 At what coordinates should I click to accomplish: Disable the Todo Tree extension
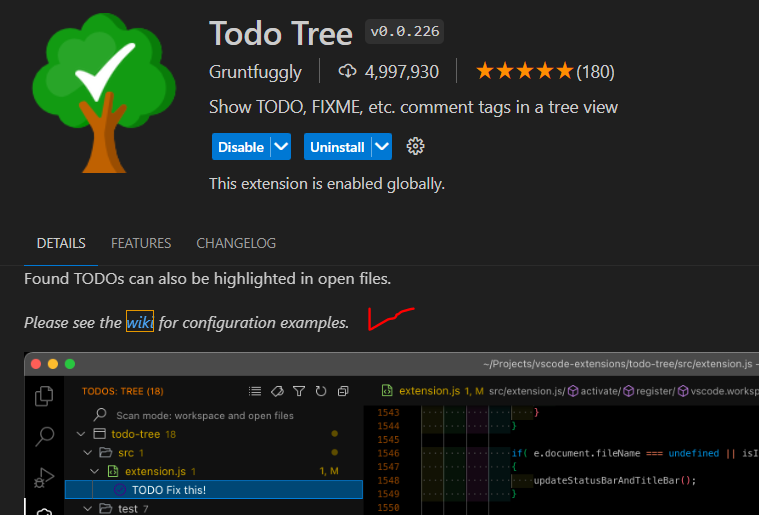241,147
